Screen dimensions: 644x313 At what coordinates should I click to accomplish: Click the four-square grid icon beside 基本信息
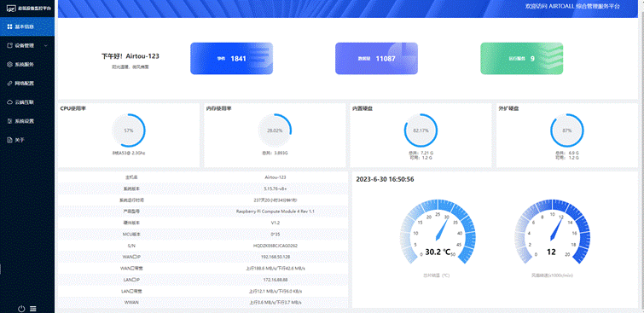tap(10, 26)
